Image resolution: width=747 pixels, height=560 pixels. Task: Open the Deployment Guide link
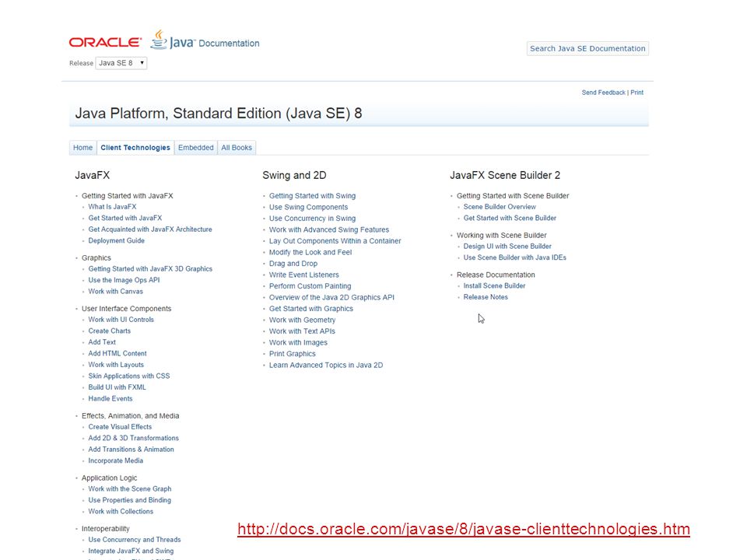coord(116,240)
